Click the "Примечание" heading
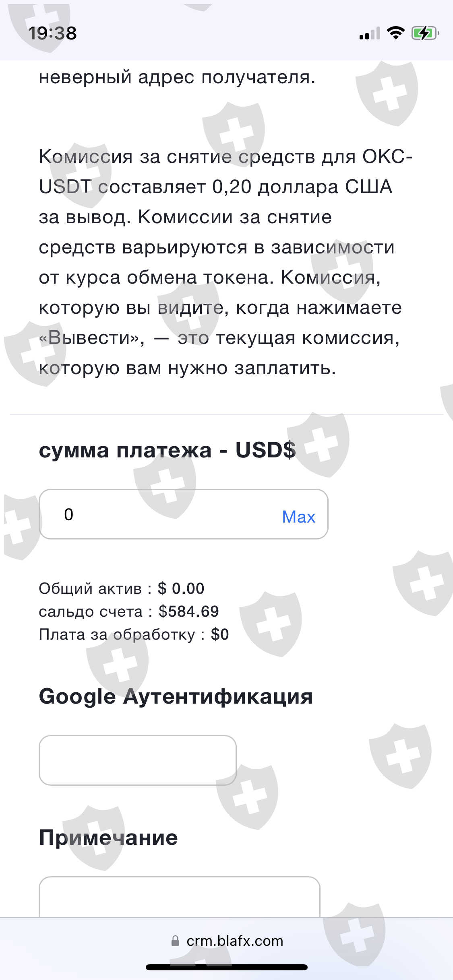The image size is (453, 980). tap(108, 838)
